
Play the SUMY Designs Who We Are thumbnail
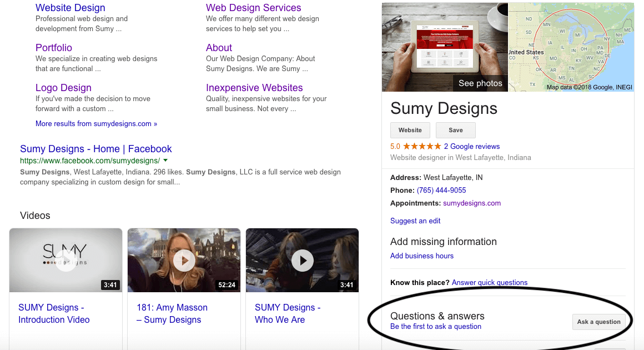[x=302, y=261]
